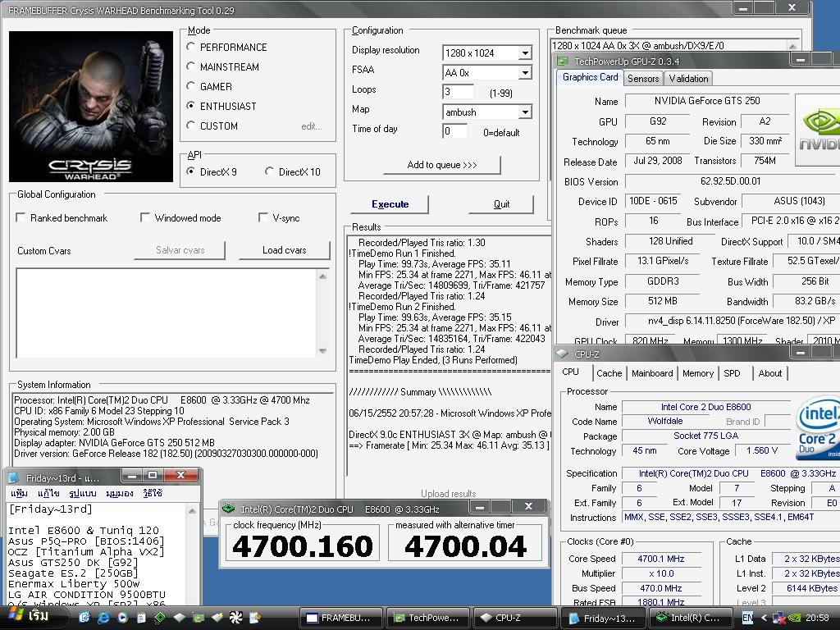This screenshot has width=840, height=630.
Task: Click the green graphics card quick launch icon
Action: 199,618
